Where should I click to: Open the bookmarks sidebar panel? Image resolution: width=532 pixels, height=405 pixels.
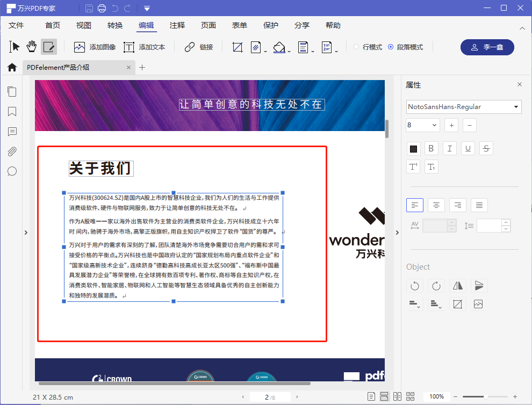tap(12, 112)
